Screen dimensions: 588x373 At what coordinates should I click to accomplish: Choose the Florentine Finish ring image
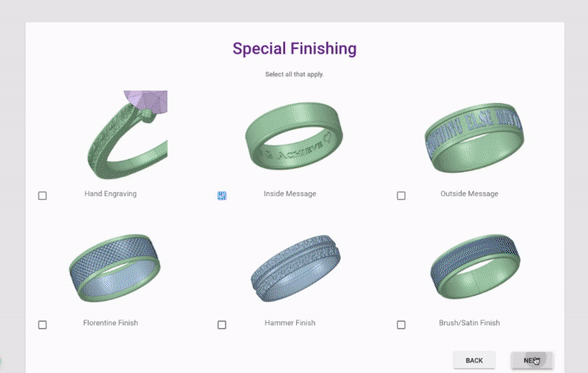[115, 268]
